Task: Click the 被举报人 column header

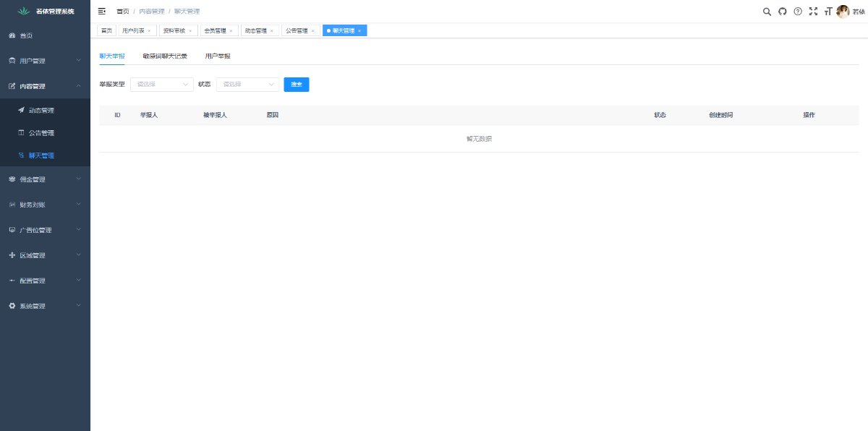Action: click(216, 116)
